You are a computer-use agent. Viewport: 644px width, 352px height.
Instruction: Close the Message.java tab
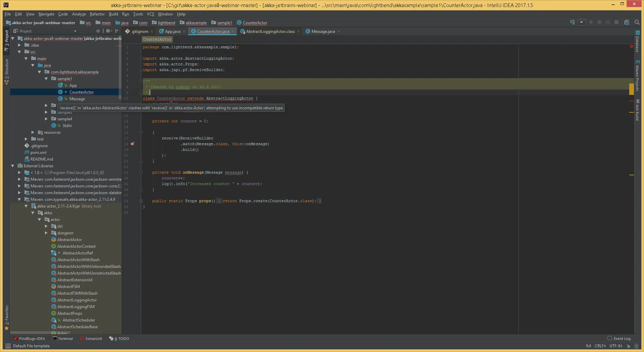pyautogui.click(x=339, y=32)
